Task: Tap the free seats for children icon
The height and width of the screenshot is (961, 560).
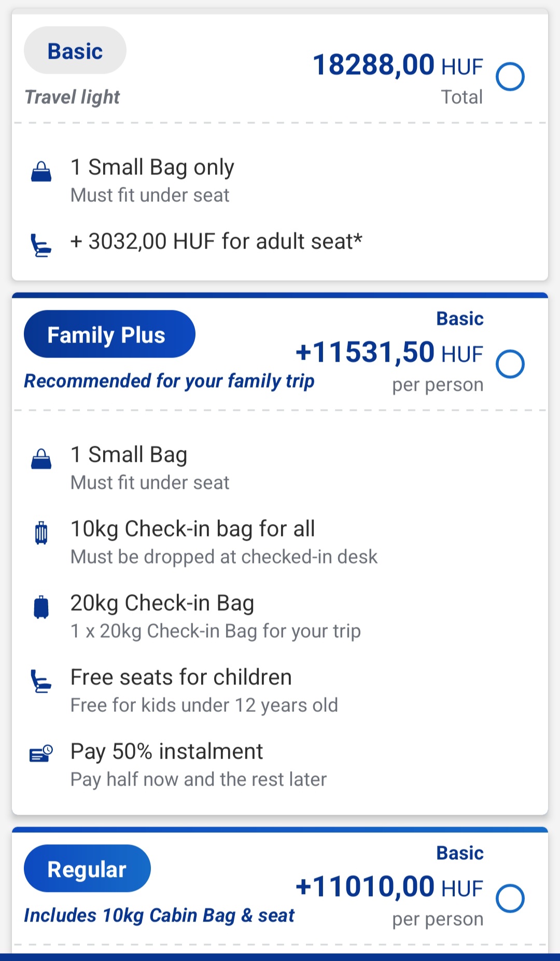Action: pyautogui.click(x=41, y=681)
